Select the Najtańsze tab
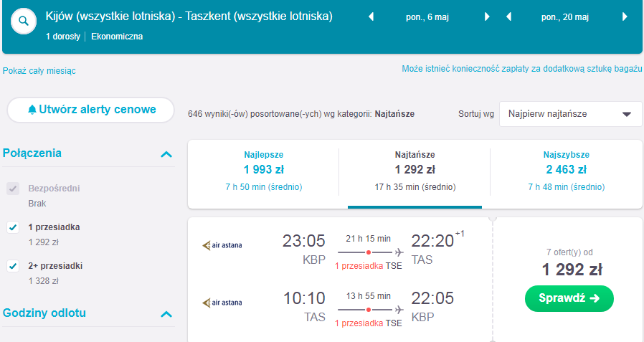 point(415,171)
